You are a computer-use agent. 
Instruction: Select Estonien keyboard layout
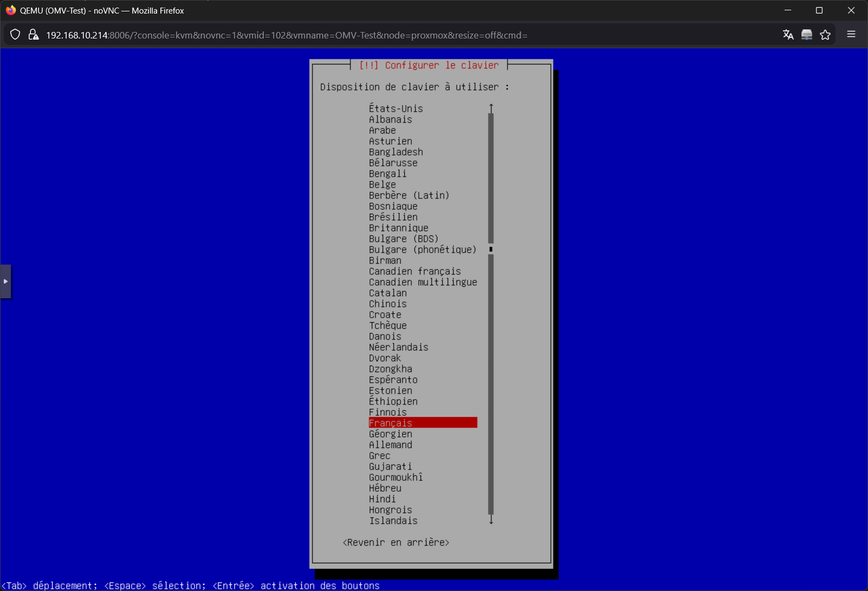point(391,390)
